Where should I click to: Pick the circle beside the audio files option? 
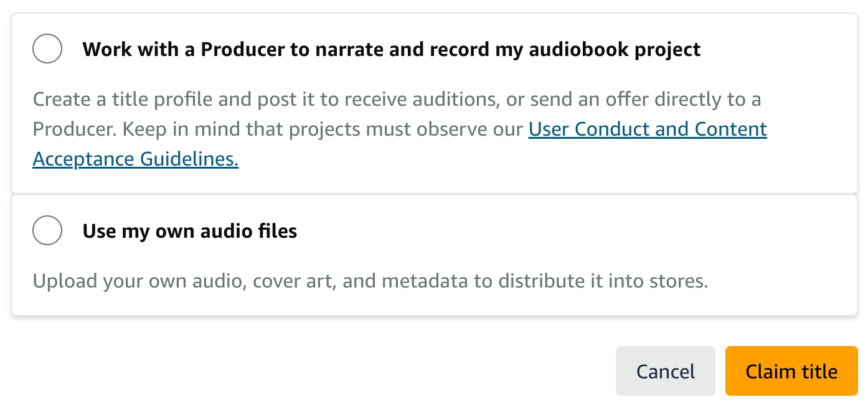pos(47,231)
